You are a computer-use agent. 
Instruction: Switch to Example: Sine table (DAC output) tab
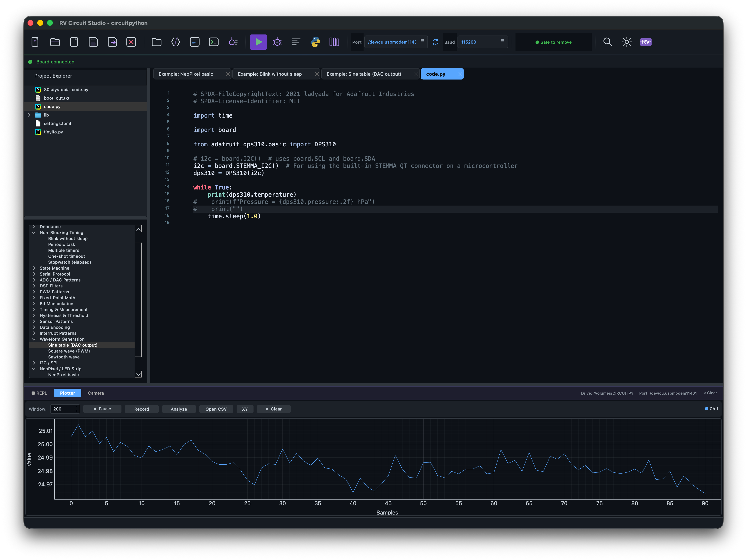[364, 74]
